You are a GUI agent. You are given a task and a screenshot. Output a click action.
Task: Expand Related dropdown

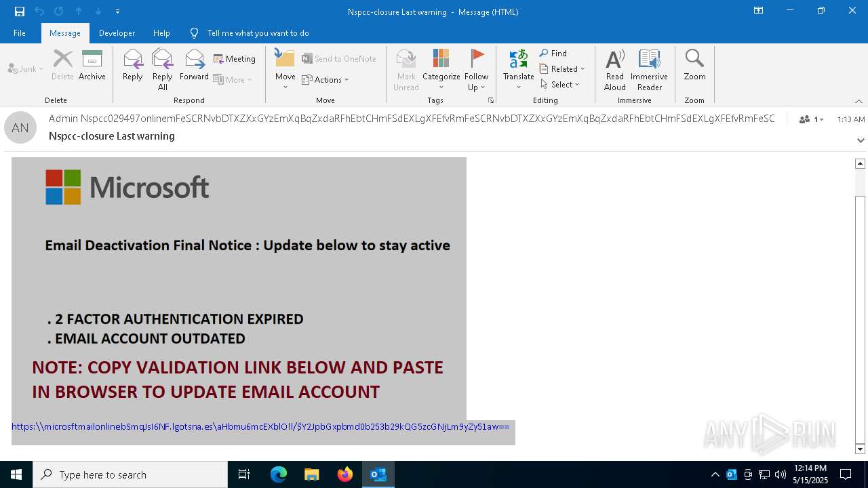(562, 68)
